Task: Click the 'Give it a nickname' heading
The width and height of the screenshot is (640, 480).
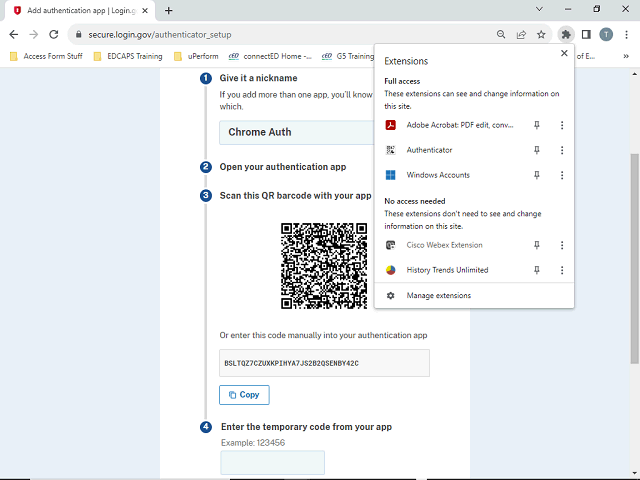Action: click(x=258, y=78)
